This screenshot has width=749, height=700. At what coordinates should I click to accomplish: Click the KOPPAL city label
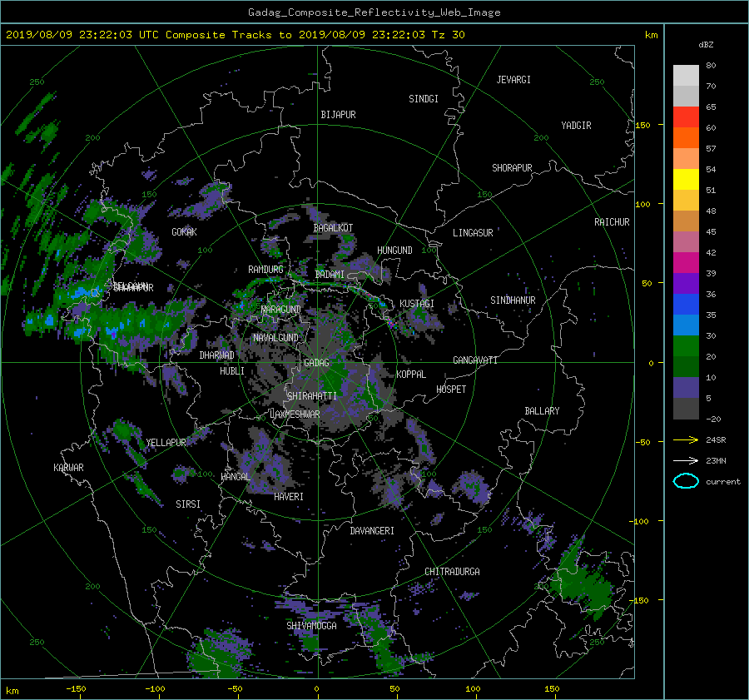pyautogui.click(x=411, y=374)
